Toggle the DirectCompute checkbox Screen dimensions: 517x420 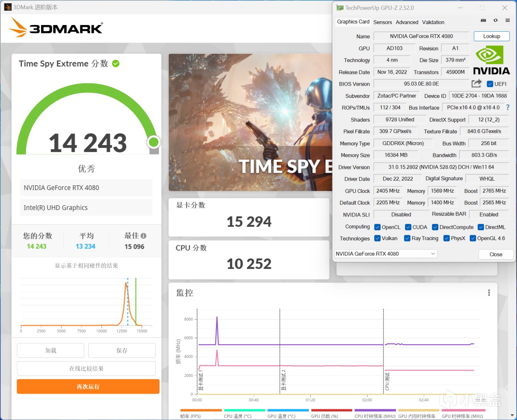435,227
